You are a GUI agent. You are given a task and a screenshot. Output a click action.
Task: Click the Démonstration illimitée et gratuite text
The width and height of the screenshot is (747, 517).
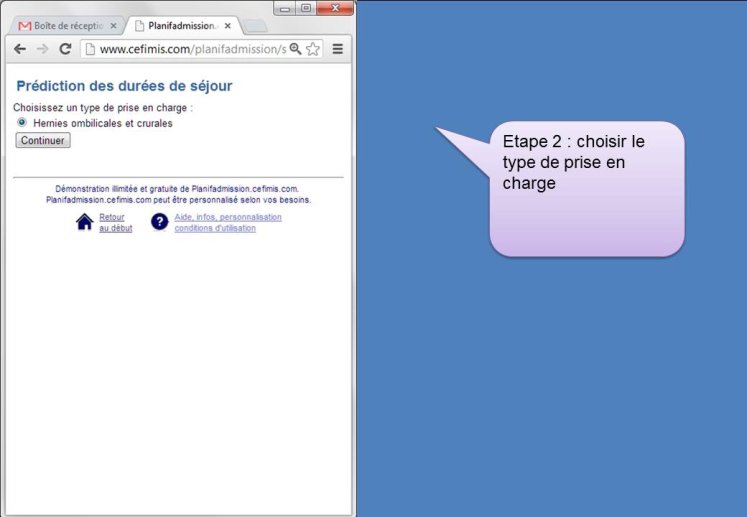[x=177, y=189]
